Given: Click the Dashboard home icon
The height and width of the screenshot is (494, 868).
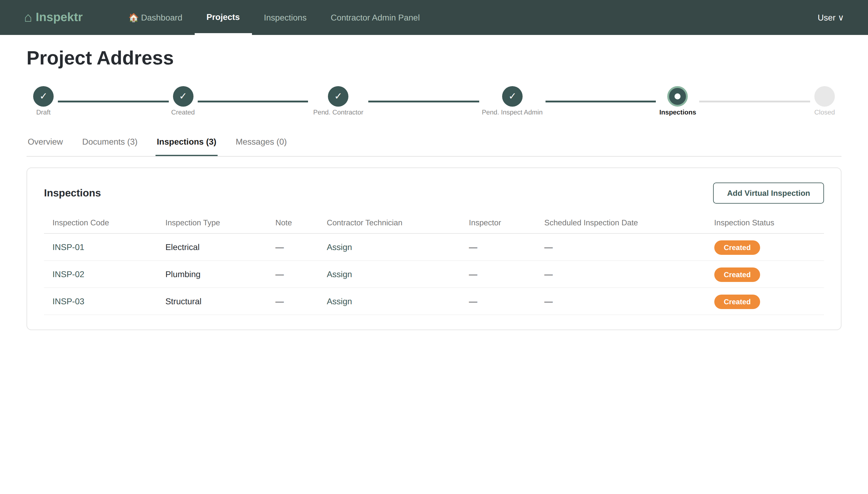Looking at the screenshot, I should 134,18.
